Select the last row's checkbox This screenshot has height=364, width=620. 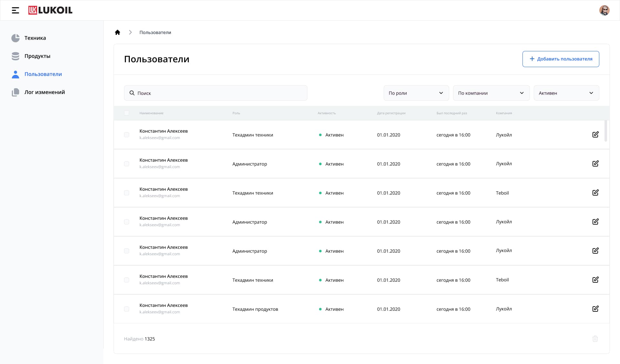coord(127,309)
